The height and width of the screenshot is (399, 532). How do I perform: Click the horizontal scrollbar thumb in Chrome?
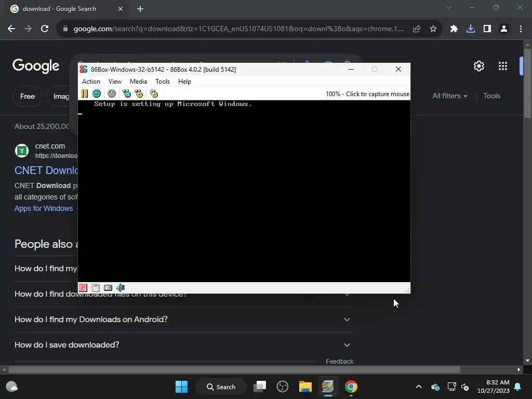pos(234,369)
